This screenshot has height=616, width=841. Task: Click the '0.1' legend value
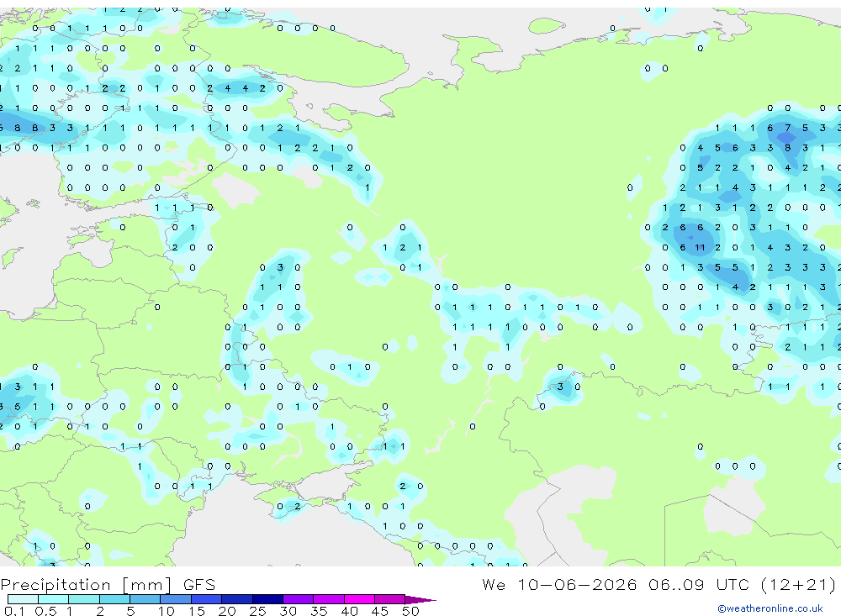[x=14, y=611]
